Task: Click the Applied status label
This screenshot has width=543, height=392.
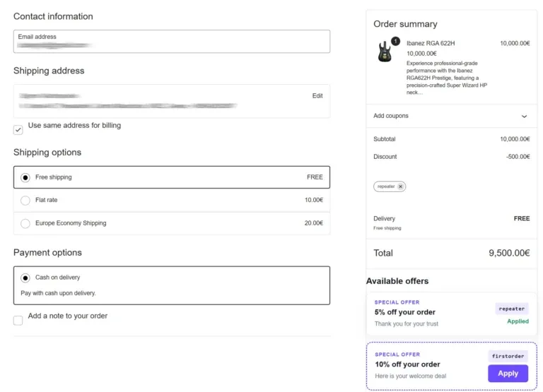Action: (518, 321)
